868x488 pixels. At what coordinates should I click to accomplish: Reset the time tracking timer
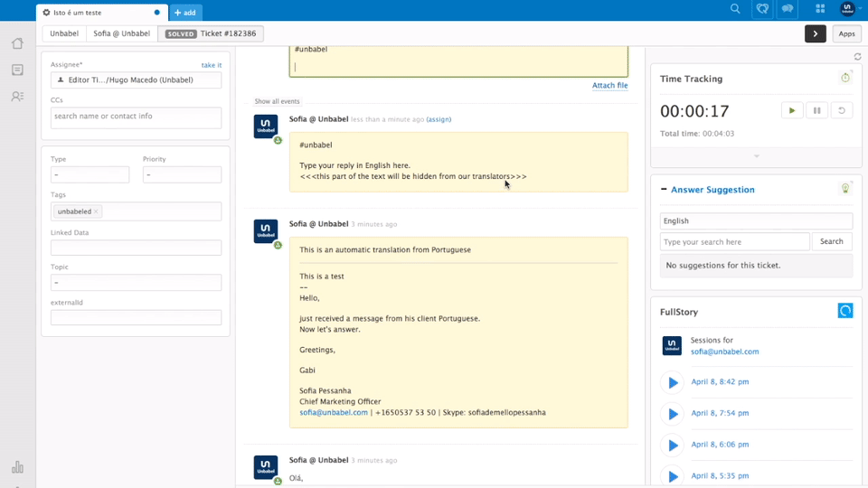(x=842, y=110)
